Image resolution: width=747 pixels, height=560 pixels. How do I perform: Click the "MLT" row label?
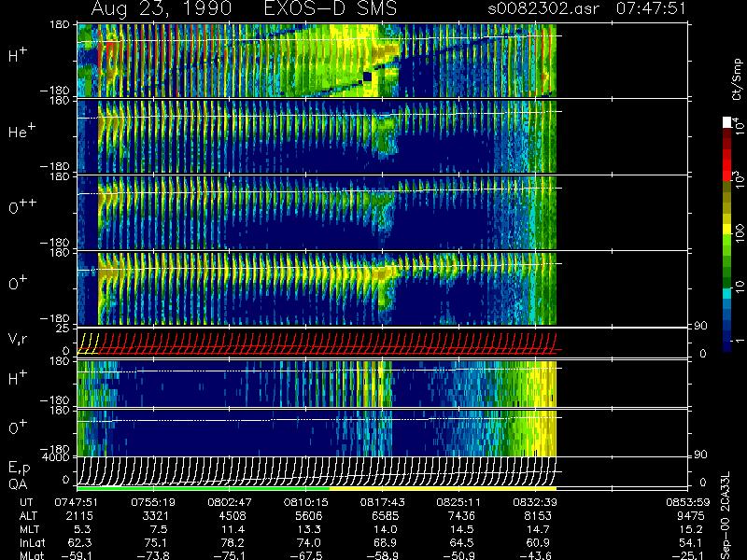pos(30,529)
